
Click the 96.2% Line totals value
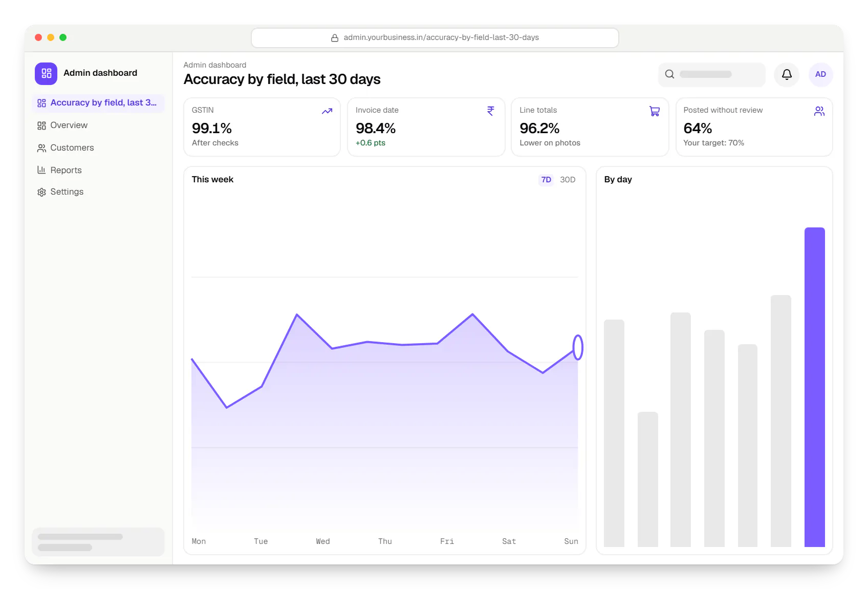(x=539, y=128)
